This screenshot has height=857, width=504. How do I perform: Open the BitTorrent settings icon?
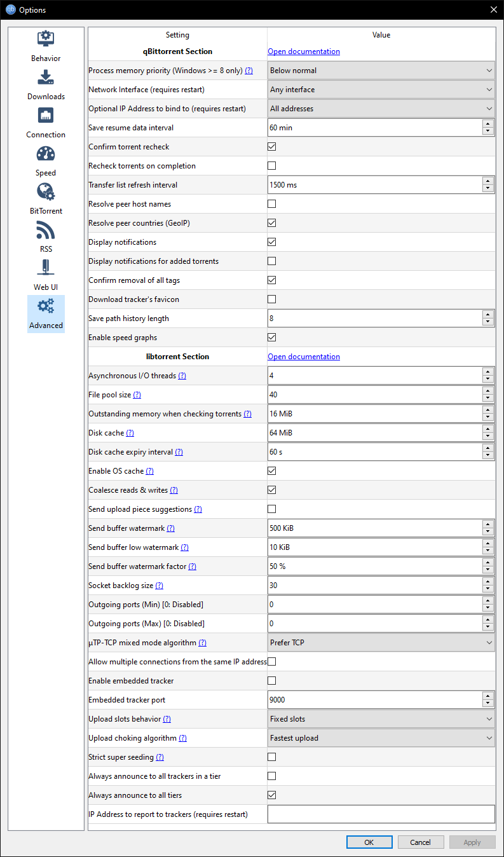coord(46,191)
